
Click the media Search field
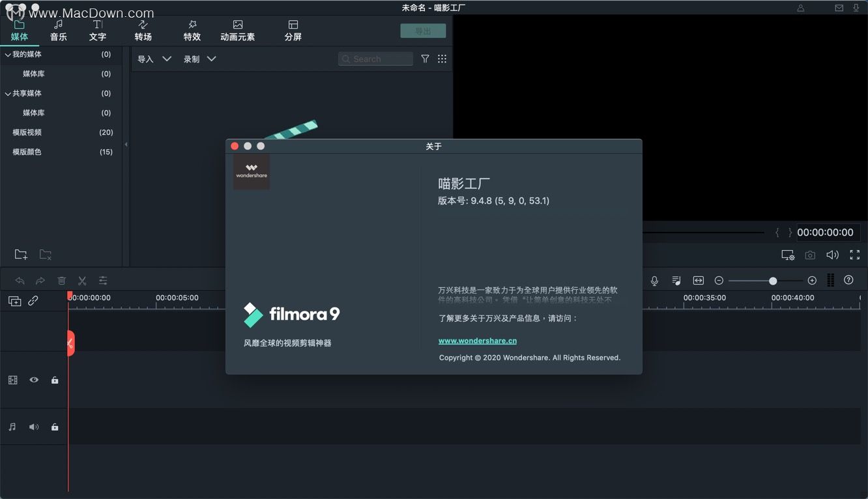[x=375, y=59]
